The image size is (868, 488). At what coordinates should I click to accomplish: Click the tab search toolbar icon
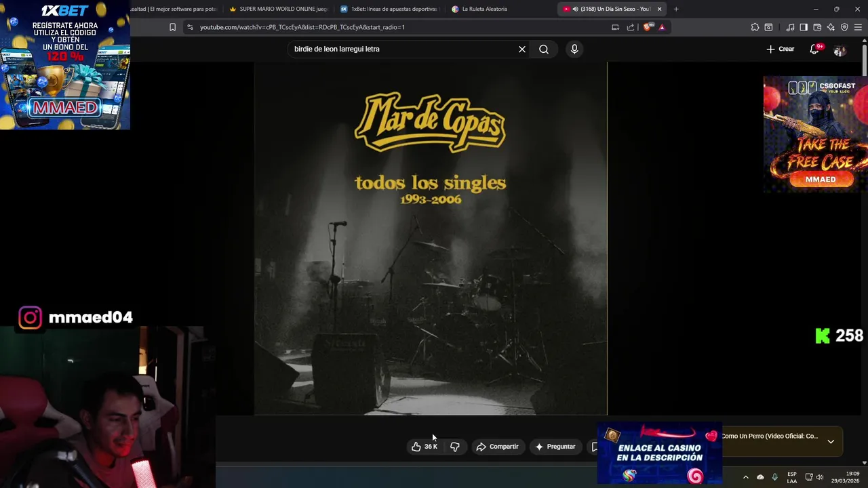[768, 27]
